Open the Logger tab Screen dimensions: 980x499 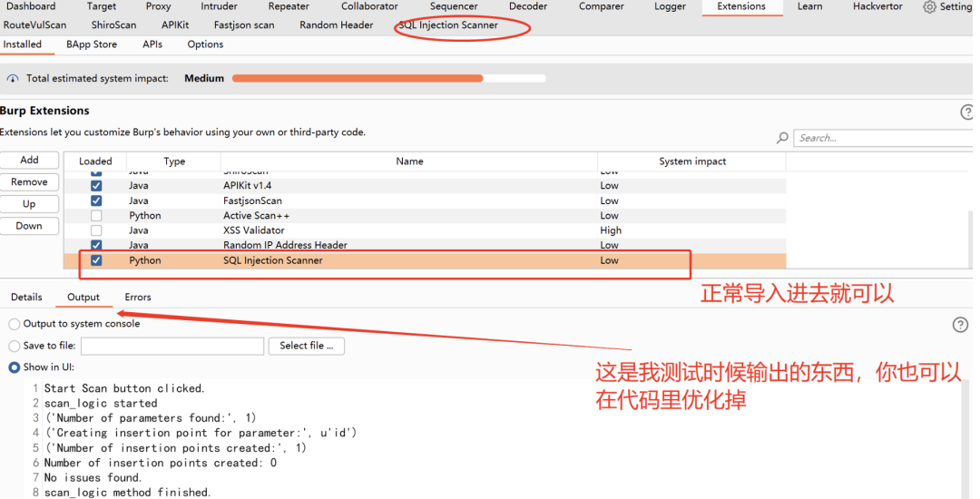coord(670,6)
